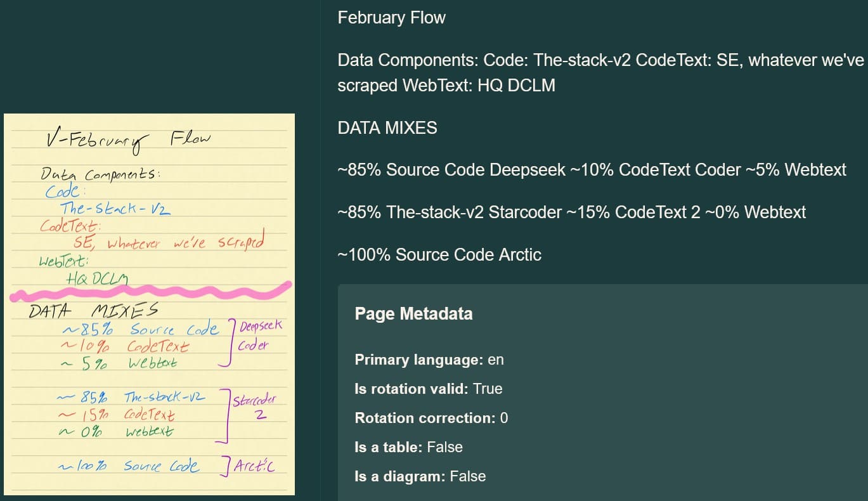
Task: Click the typed 'DATA MIXES' line
Action: [x=387, y=127]
